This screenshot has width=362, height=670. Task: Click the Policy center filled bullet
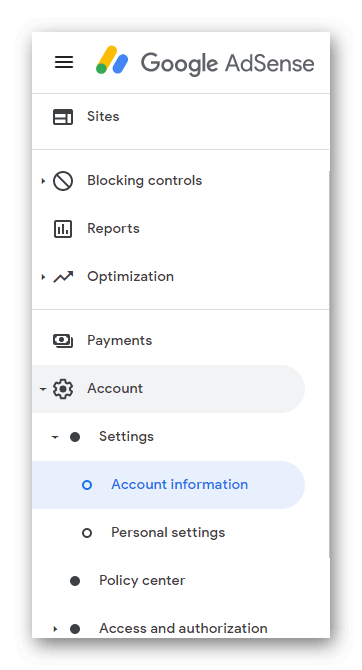(75, 581)
